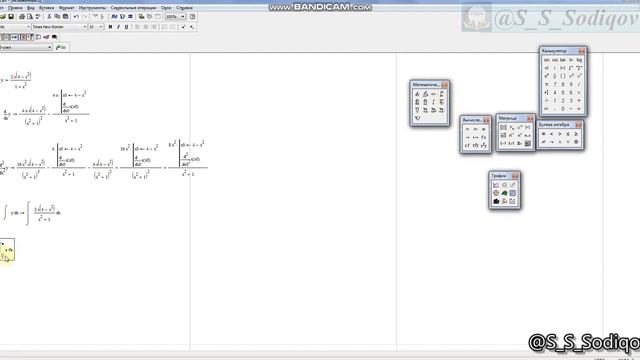The width and height of the screenshot is (640, 360).
Task: Open the Справка menu
Action: [184, 8]
